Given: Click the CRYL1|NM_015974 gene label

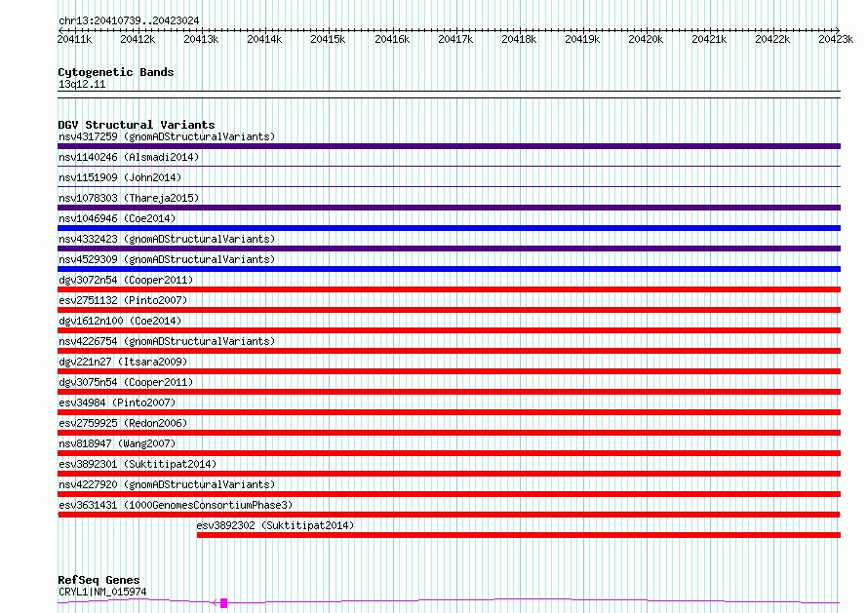Looking at the screenshot, I should click(102, 592).
